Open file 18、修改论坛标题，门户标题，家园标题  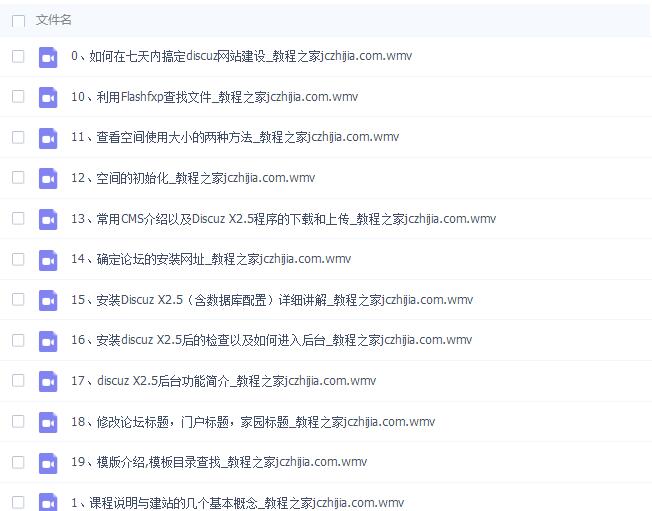[x=253, y=422]
